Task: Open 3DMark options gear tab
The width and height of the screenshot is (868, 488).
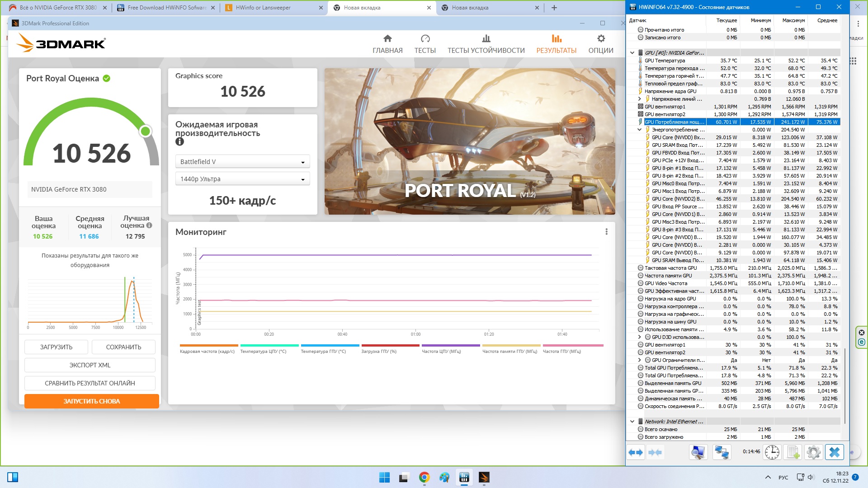Action: pyautogui.click(x=600, y=44)
